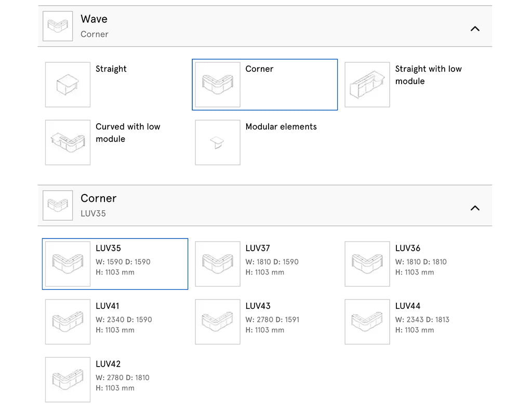
Task: Pick the Modular elements icon
Action: coord(218,142)
